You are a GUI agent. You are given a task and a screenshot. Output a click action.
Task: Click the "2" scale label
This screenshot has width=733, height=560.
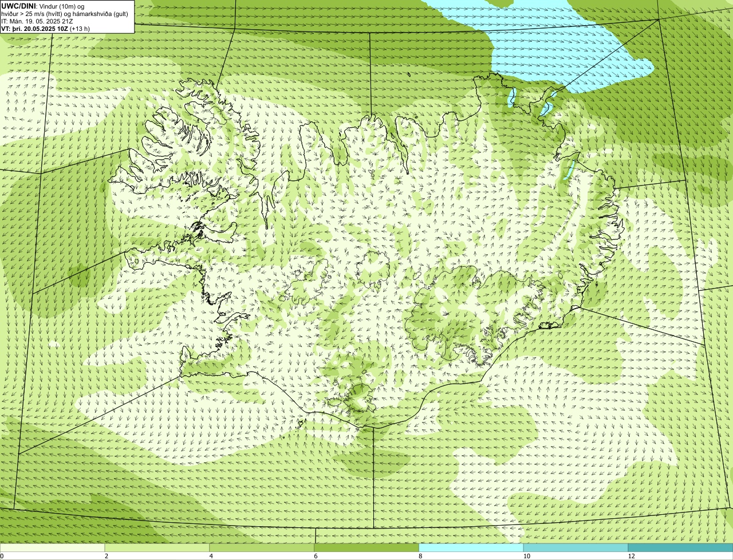tap(107, 556)
